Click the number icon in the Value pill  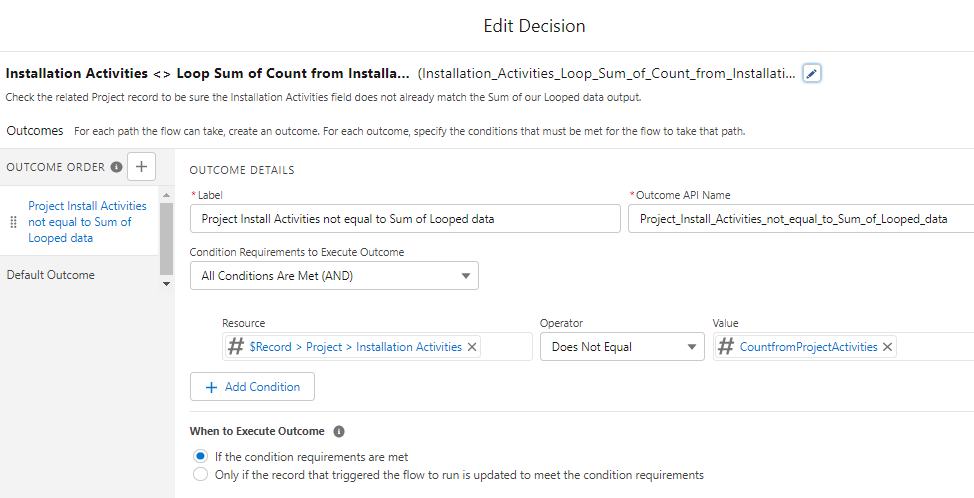[x=726, y=347]
